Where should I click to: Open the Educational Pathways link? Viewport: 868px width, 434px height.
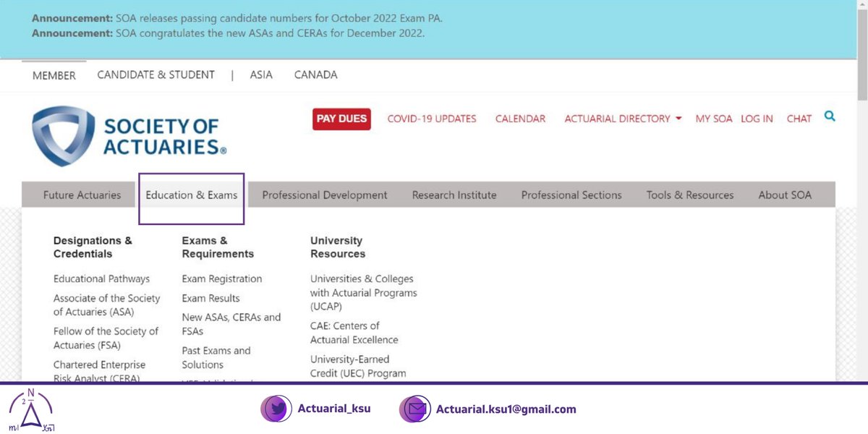[101, 278]
